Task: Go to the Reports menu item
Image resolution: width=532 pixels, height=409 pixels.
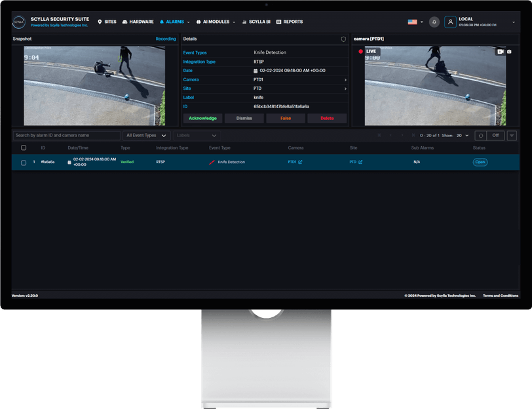Action: tap(290, 22)
